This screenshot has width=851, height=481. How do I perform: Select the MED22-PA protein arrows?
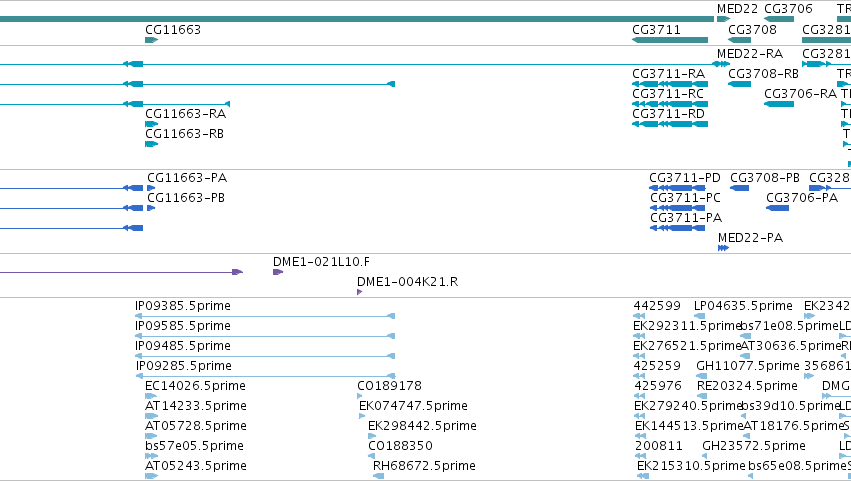(723, 248)
